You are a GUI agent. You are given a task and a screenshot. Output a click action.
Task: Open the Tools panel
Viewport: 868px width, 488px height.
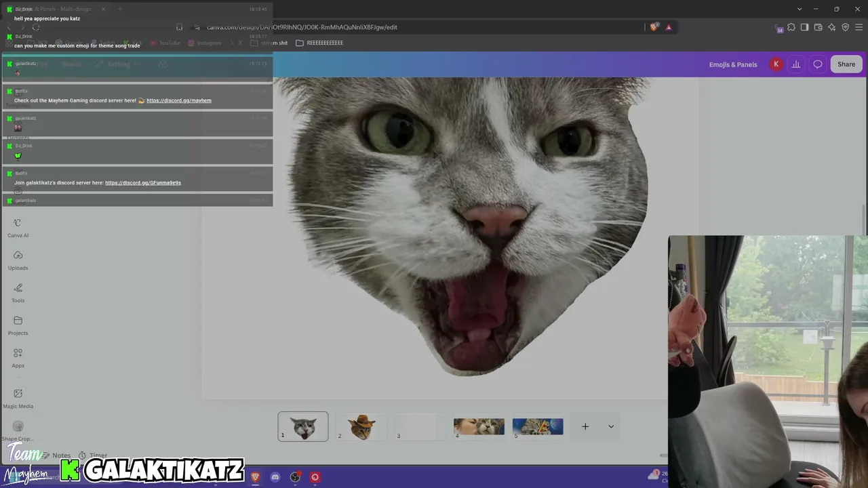[18, 293]
